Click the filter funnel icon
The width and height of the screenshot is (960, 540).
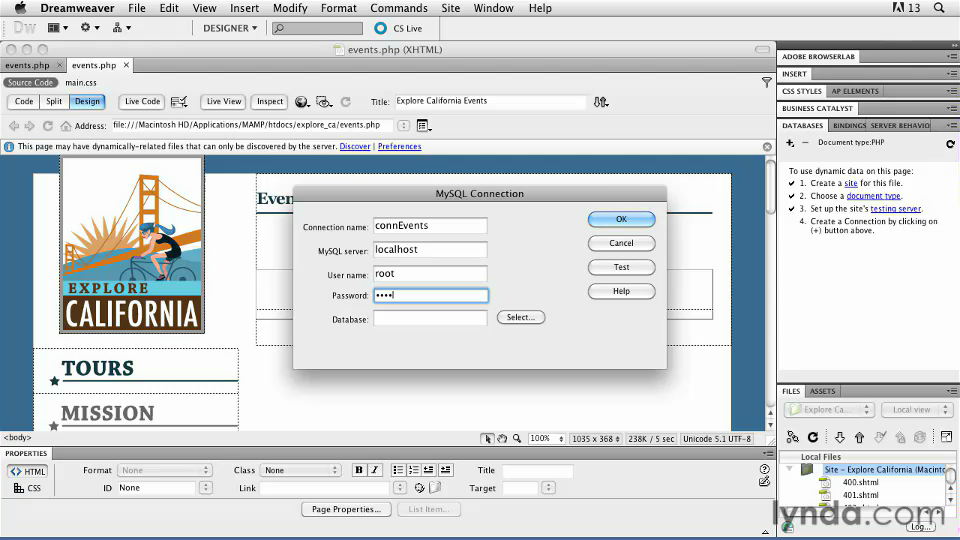[x=767, y=82]
